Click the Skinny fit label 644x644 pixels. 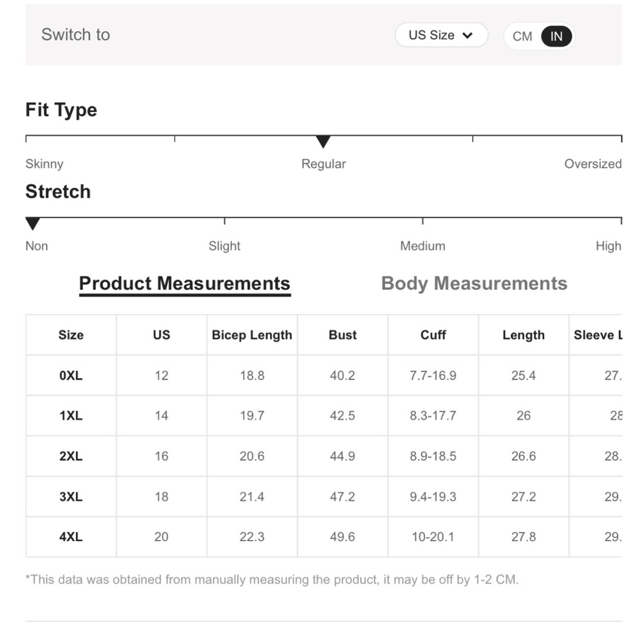tap(44, 164)
